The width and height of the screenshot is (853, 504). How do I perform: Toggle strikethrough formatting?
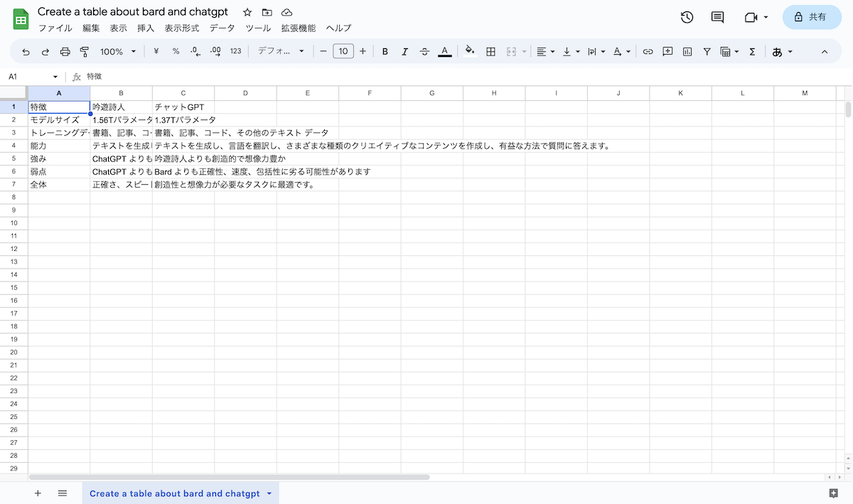(425, 51)
